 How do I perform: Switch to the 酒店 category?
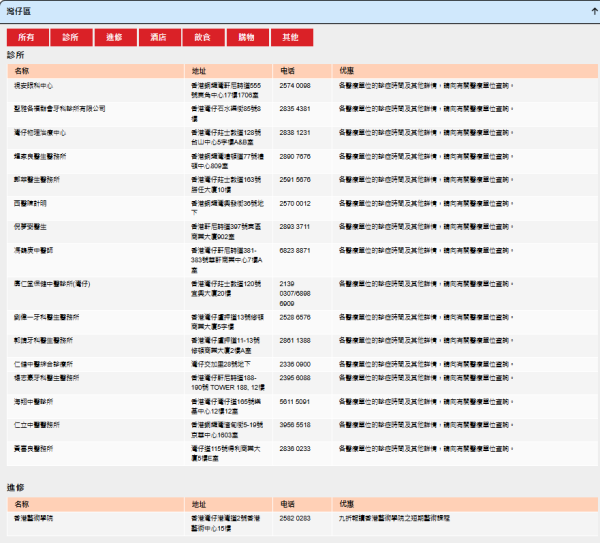point(158,37)
